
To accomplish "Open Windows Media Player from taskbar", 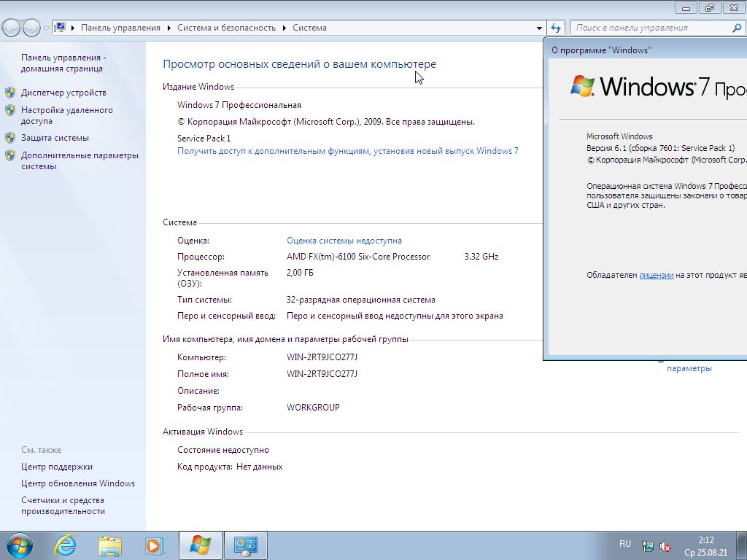I will click(x=155, y=545).
